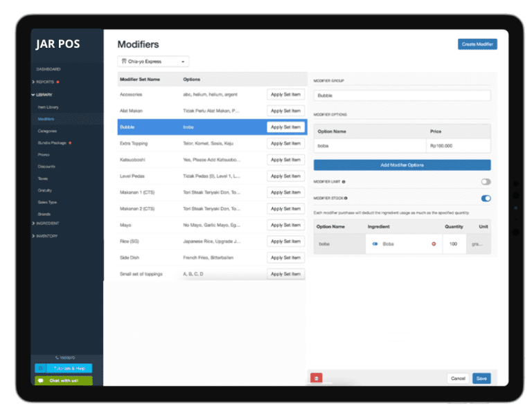532x411 pixels.
Task: Open the Chia-yo Express outlet dropdown
Action: (x=153, y=62)
